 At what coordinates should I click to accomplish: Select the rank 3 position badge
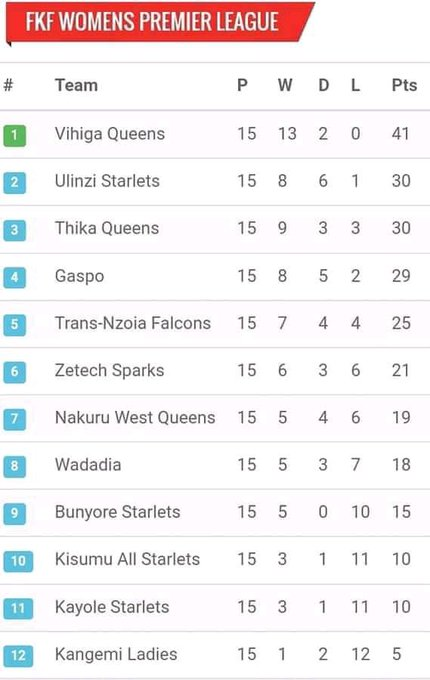tap(15, 230)
